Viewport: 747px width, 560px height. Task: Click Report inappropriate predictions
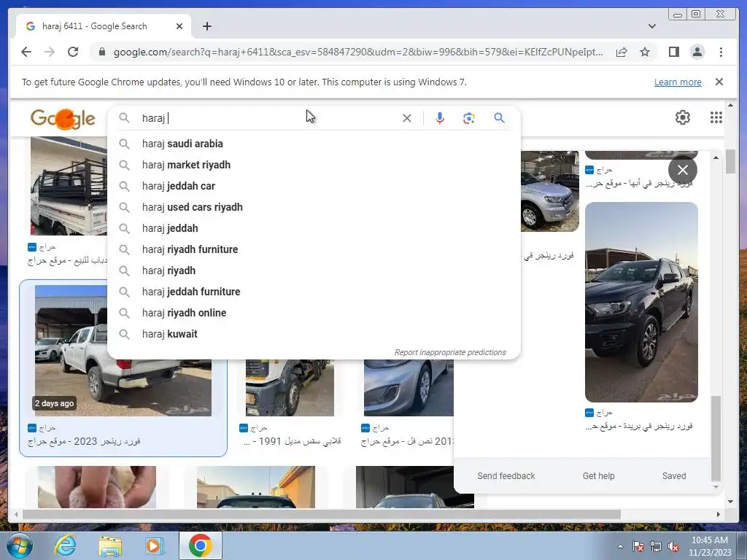click(449, 352)
